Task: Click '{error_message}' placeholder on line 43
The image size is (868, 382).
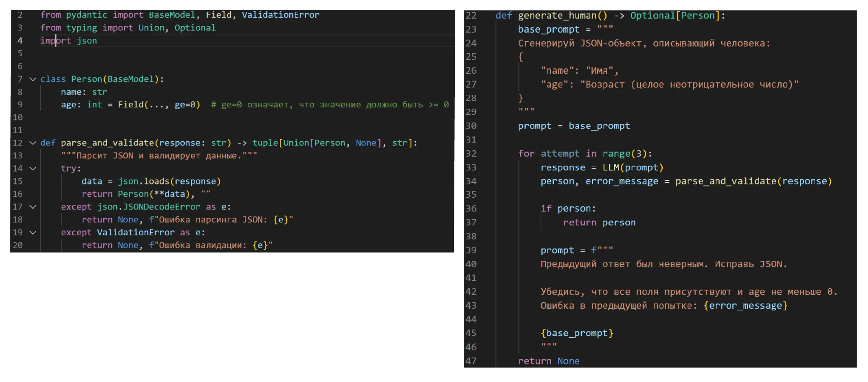Action: click(x=745, y=306)
